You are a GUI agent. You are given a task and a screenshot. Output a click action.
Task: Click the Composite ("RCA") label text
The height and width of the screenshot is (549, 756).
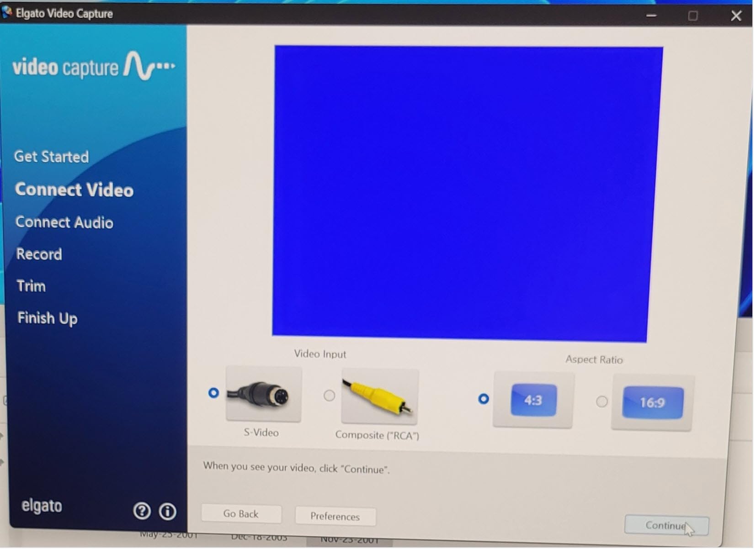377,435
